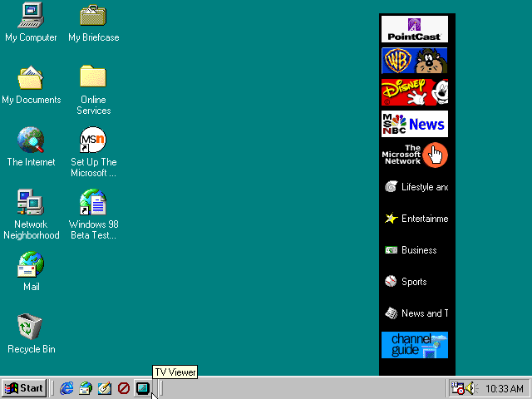Click the View Channels quick launch icon
Viewport: 532px width, 399px height.
(124, 388)
